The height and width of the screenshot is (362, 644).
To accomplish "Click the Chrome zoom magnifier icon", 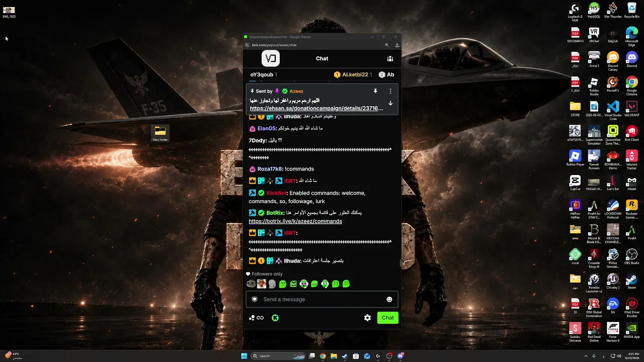I will [x=387, y=45].
